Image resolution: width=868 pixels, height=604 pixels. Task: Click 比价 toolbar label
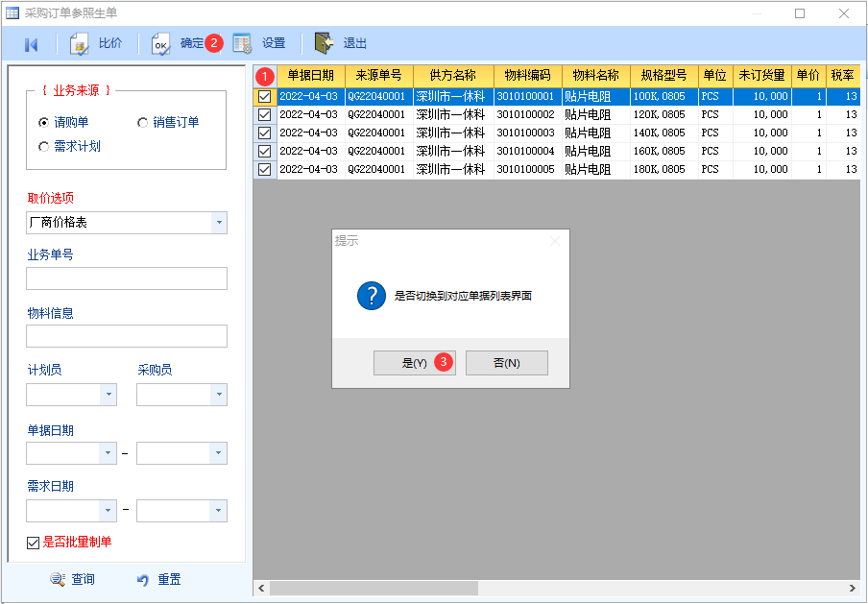[x=110, y=43]
